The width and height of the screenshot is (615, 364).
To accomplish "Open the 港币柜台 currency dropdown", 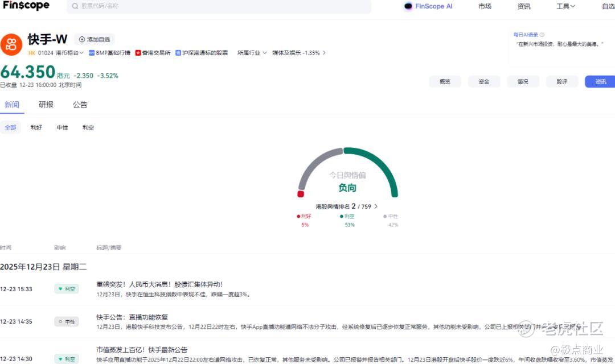I will [69, 53].
